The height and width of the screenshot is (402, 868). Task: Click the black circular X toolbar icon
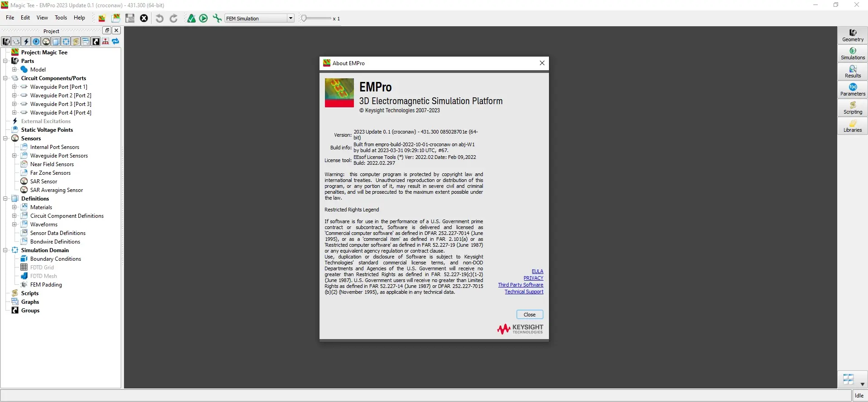coord(144,18)
